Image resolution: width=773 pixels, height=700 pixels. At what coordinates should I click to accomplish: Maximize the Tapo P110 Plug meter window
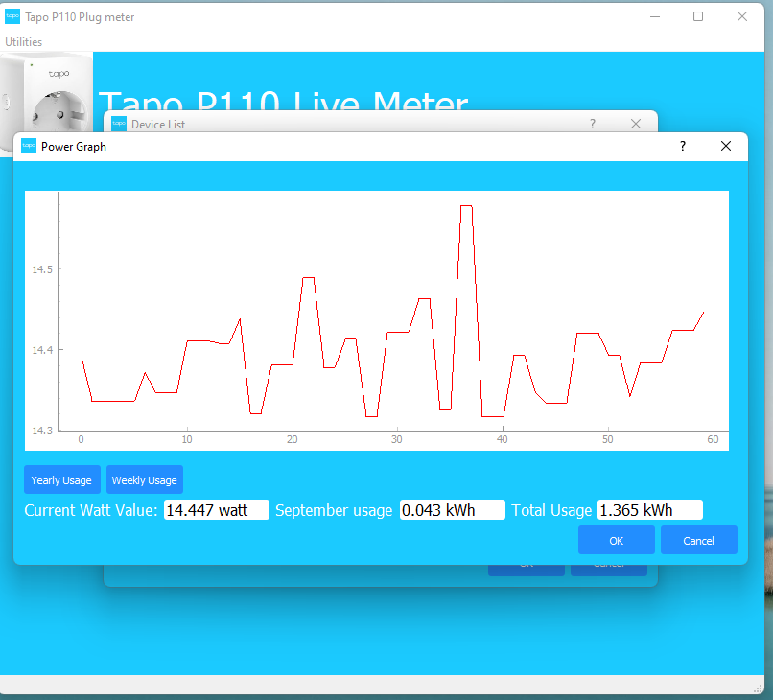coord(698,16)
